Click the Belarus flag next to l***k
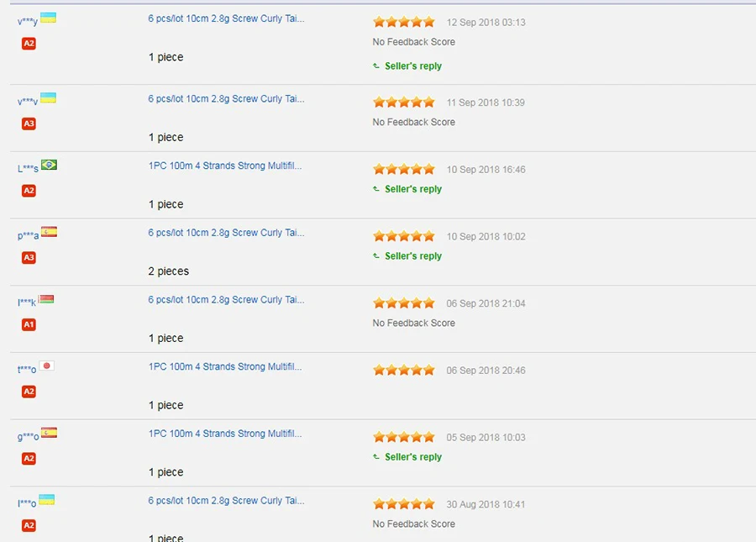 pos(46,299)
